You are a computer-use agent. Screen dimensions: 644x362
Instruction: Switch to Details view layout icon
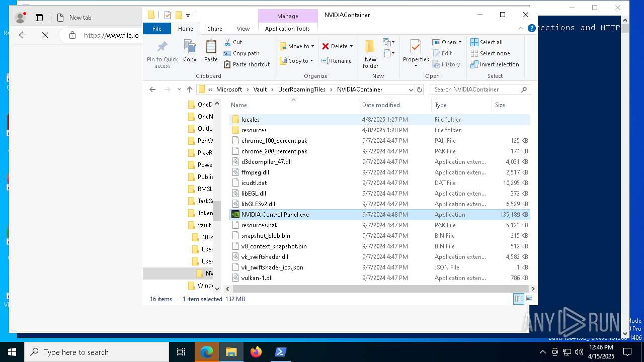519,299
